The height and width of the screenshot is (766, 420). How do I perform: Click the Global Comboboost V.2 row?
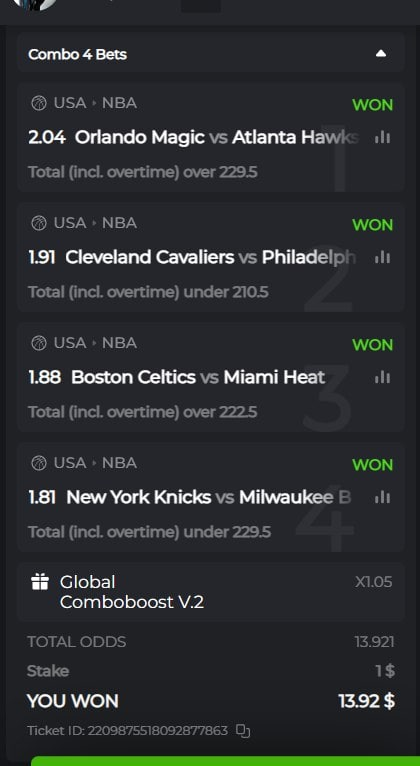[x=211, y=592]
